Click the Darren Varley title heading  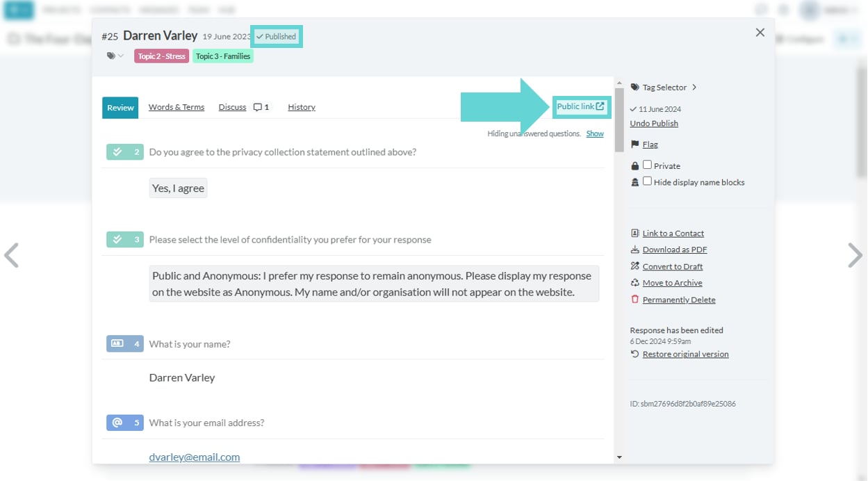pos(161,35)
